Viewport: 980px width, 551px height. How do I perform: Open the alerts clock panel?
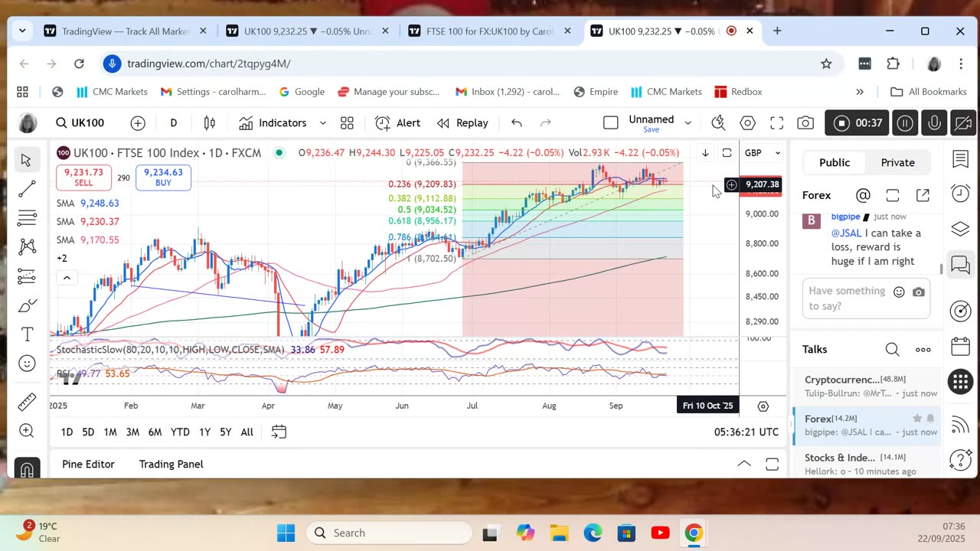click(x=961, y=194)
